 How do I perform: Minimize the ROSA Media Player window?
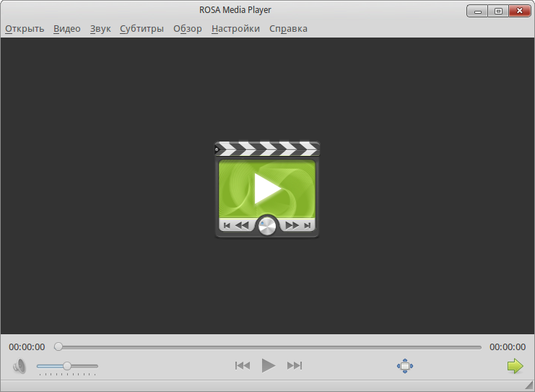[477, 11]
